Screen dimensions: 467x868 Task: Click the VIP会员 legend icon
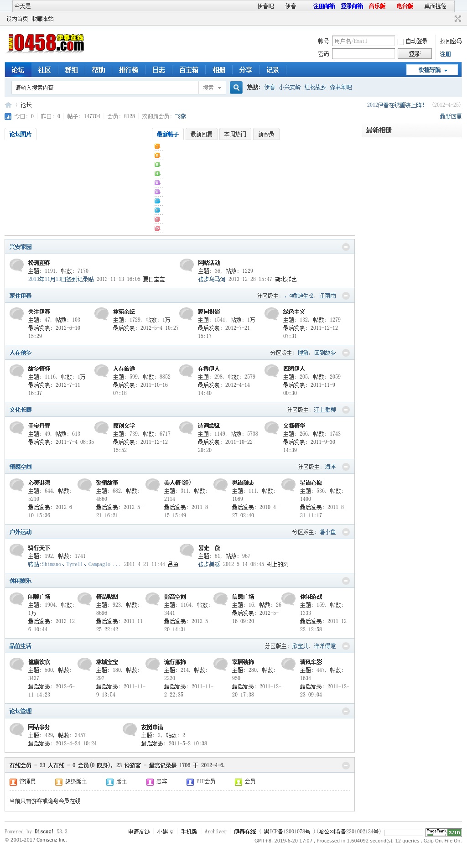click(190, 782)
